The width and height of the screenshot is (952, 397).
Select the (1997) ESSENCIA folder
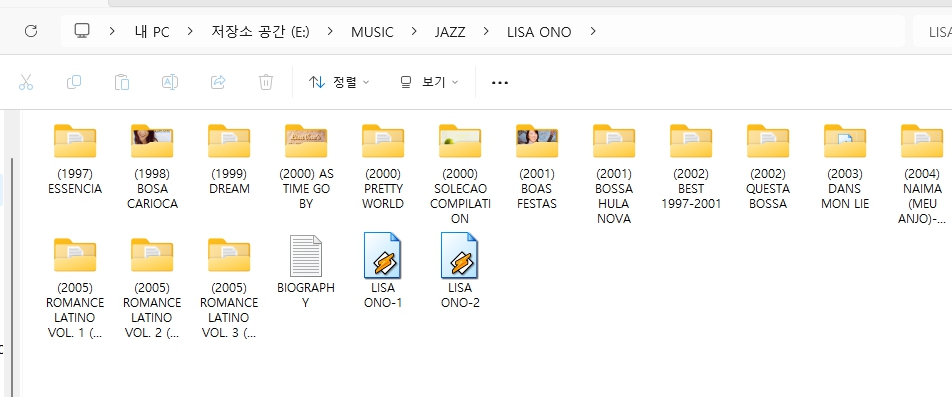tap(75, 160)
